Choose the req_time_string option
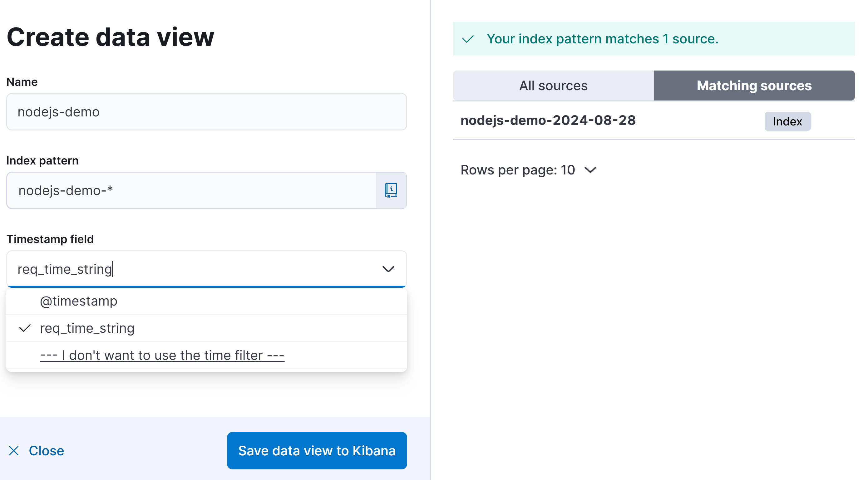Image resolution: width=868 pixels, height=480 pixels. click(87, 328)
